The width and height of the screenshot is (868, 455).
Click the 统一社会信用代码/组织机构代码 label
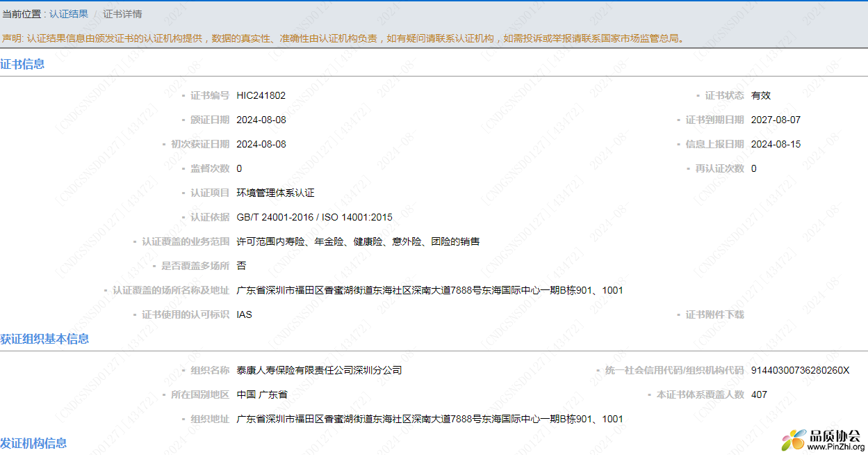674,370
